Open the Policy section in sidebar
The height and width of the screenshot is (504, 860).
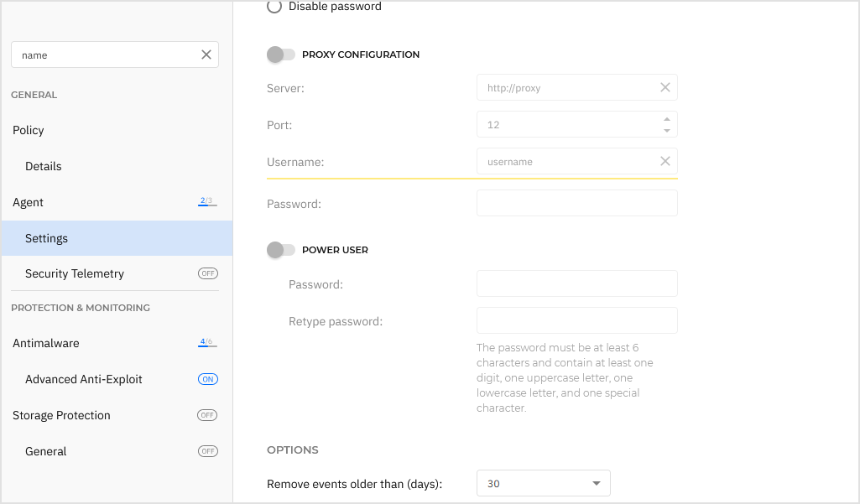click(29, 130)
